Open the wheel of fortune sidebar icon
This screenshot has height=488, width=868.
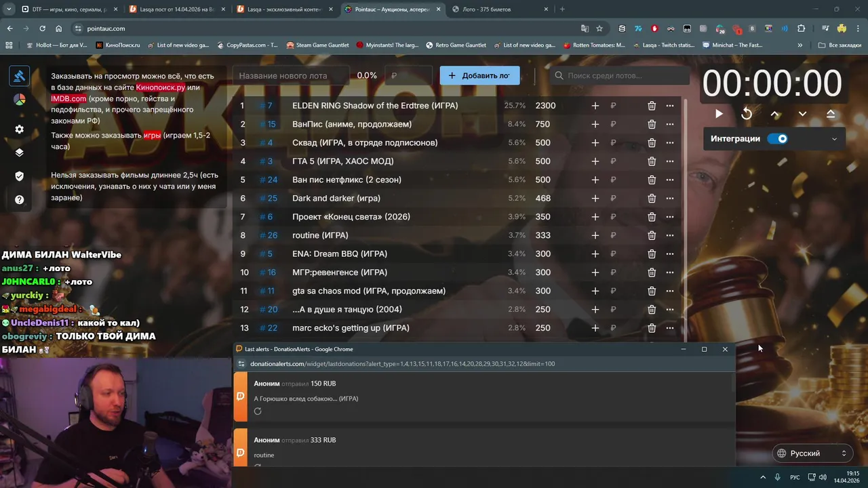[19, 100]
